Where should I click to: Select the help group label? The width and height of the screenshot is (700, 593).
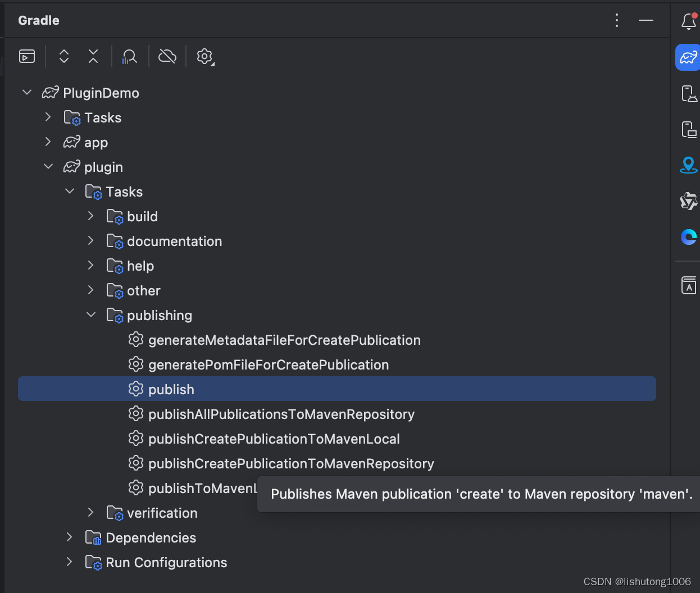[x=140, y=266]
